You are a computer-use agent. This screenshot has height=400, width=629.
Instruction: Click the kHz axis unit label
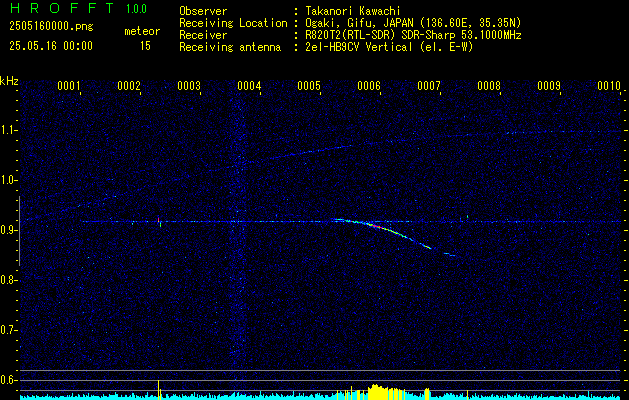9,81
